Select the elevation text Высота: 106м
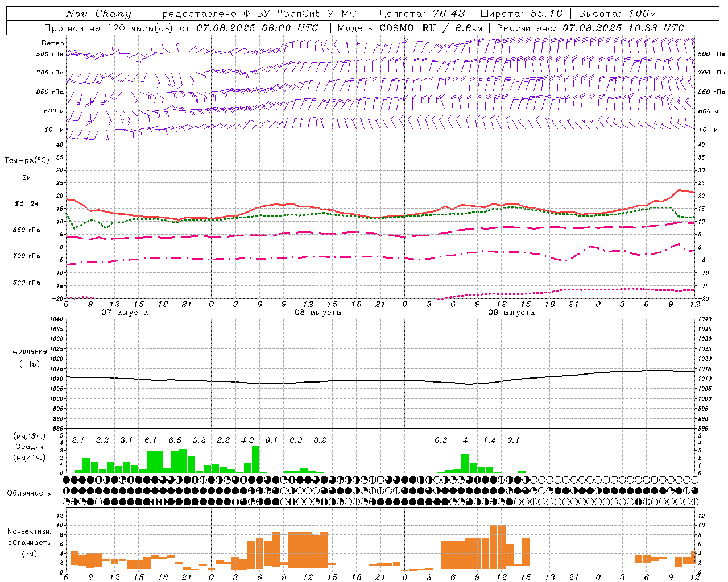728x582 pixels. [x=617, y=14]
